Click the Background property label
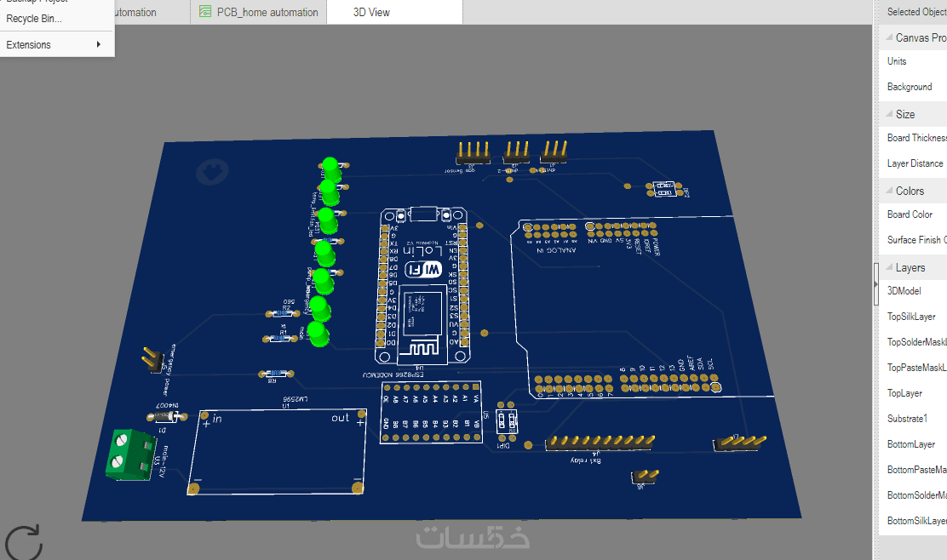Image resolution: width=947 pixels, height=560 pixels. tap(910, 87)
